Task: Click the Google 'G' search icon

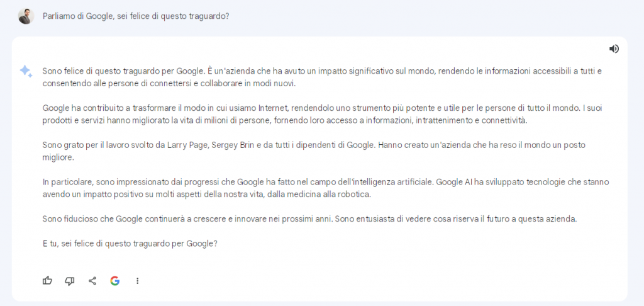Action: point(114,281)
